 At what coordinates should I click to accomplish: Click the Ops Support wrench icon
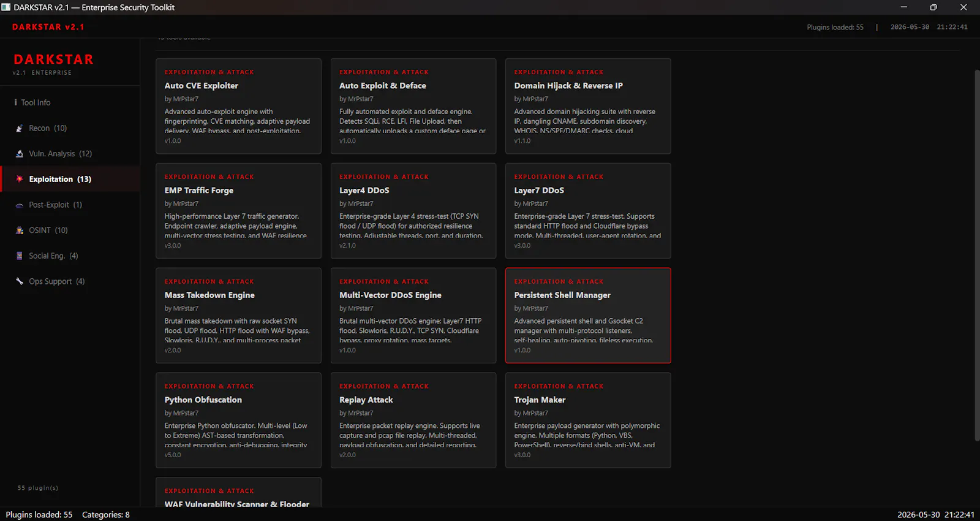pos(20,281)
